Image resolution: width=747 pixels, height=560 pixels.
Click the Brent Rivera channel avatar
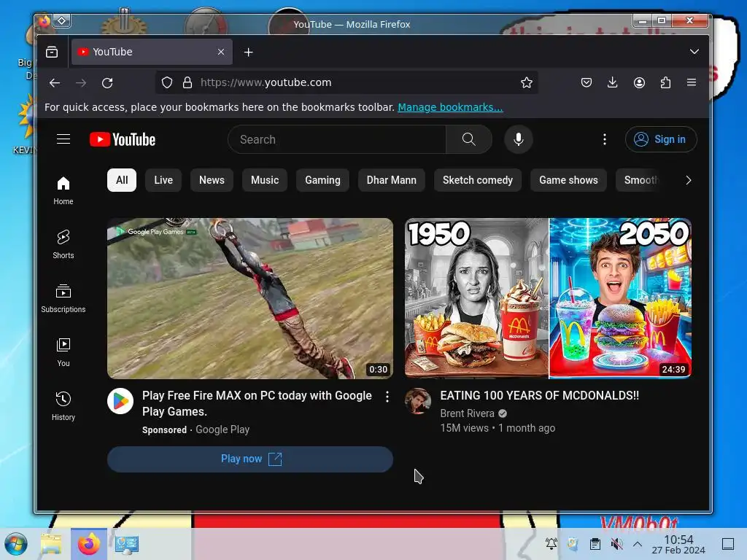point(418,402)
